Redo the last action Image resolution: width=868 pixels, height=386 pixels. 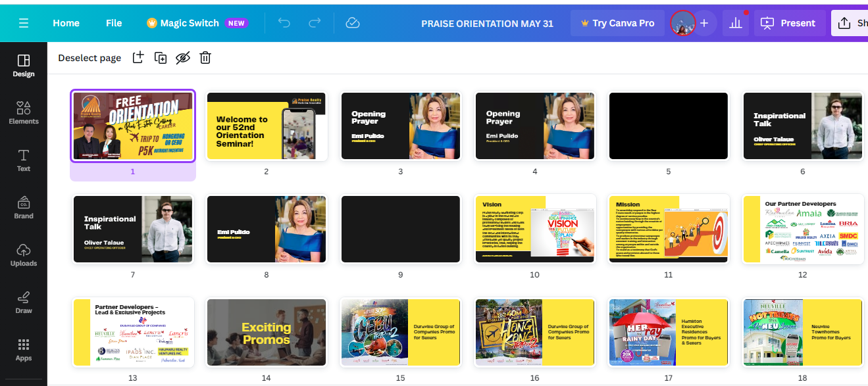pos(315,23)
